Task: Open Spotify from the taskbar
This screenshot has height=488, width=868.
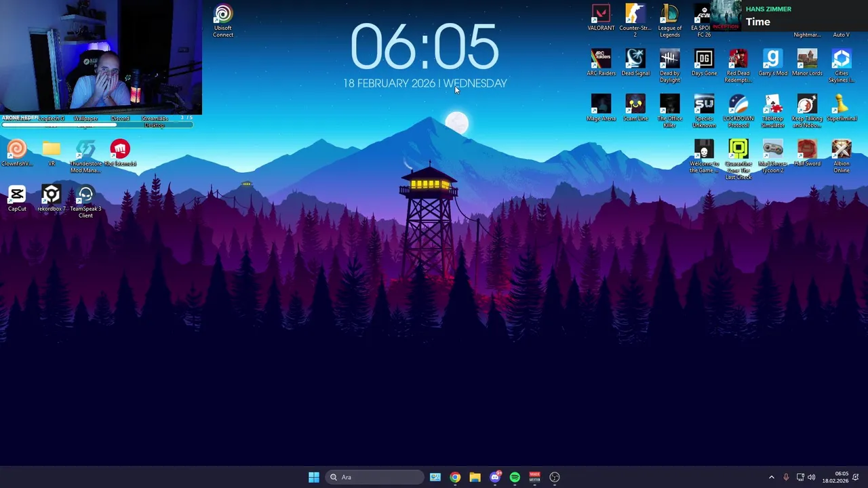Action: (x=515, y=477)
